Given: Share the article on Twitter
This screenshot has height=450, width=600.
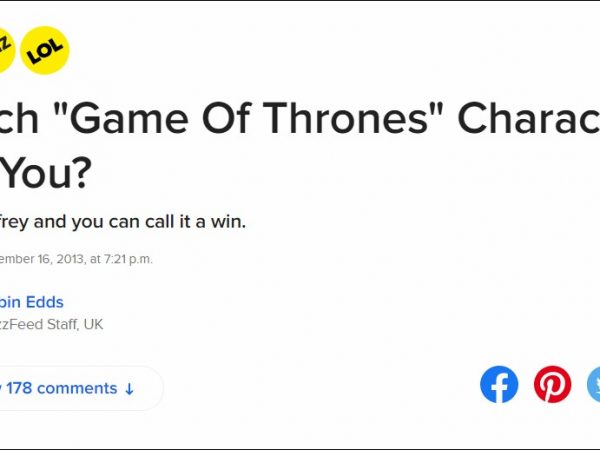Looking at the screenshot, I should pos(592,385).
